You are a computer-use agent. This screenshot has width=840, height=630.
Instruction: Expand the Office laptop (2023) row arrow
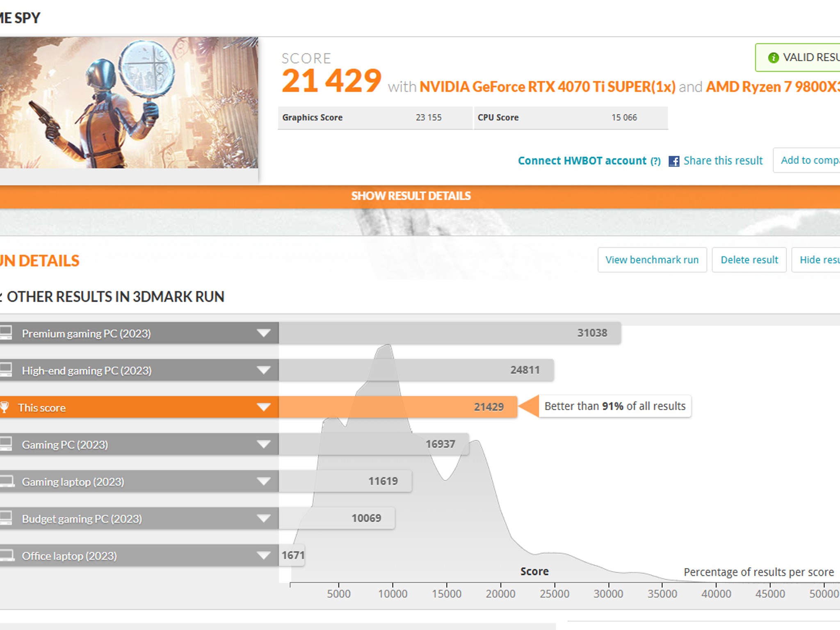point(263,555)
